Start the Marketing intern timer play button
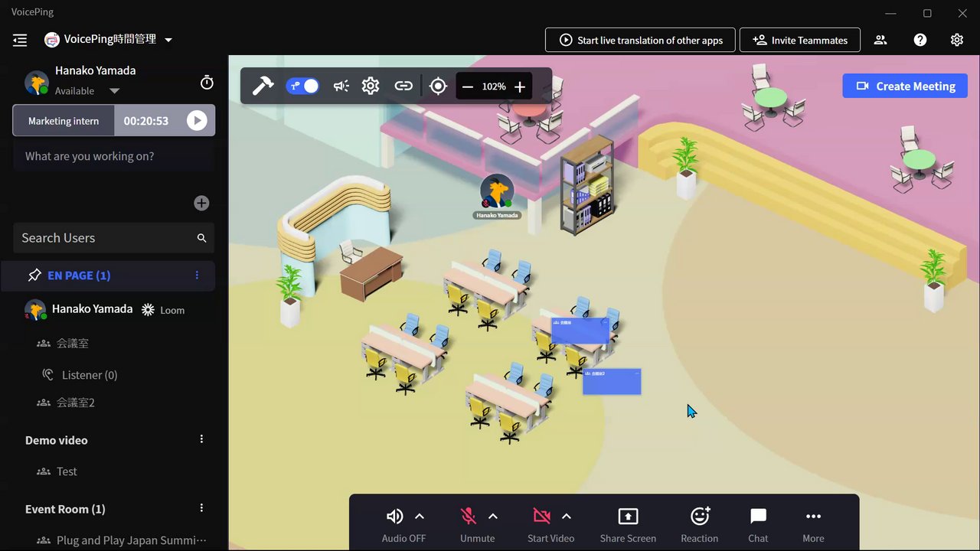 (x=197, y=121)
